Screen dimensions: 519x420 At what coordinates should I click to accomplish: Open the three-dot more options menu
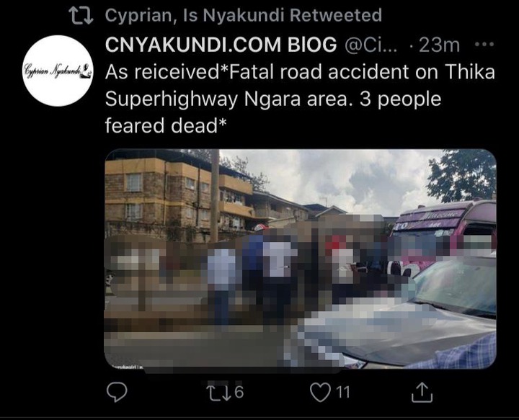484,44
